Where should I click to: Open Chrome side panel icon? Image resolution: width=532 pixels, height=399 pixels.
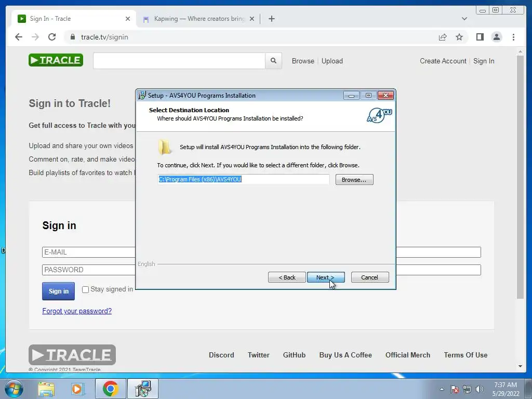(x=480, y=37)
